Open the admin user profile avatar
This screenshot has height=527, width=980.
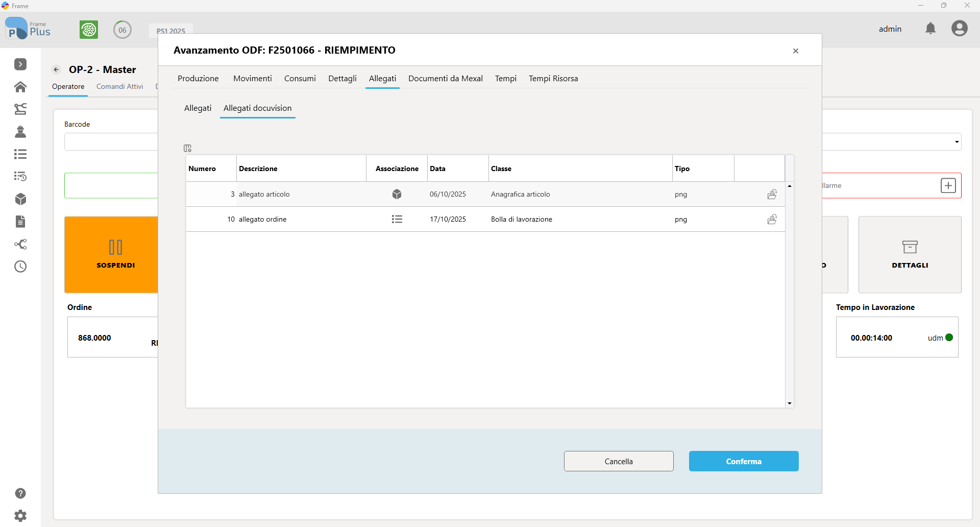click(x=960, y=29)
